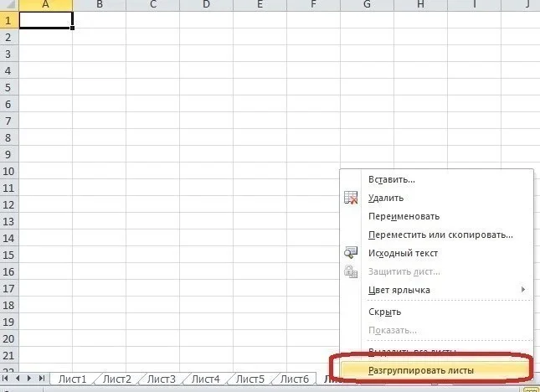Viewport: 540px width, 392px height.
Task: Click the Select All corner button
Action: pyautogui.click(x=8, y=6)
